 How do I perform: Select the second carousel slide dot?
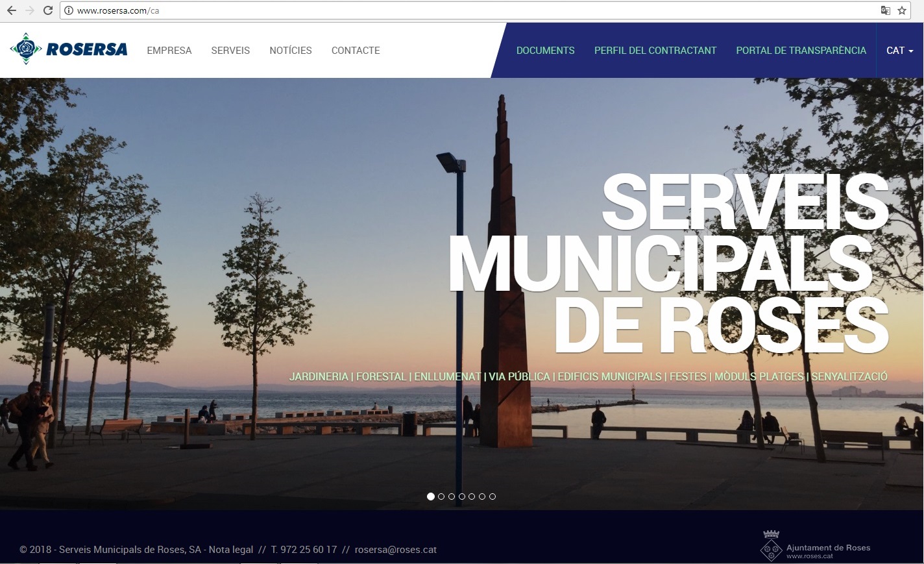[x=441, y=497]
